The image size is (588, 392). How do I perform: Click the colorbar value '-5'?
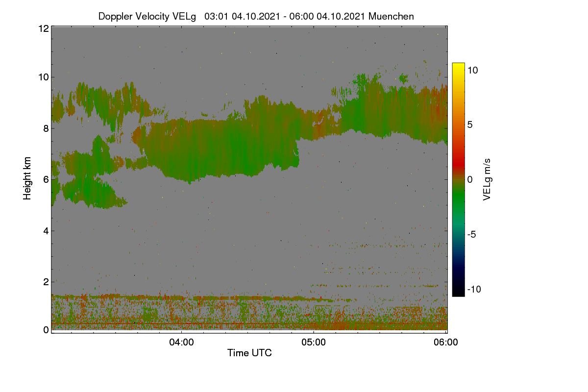[x=471, y=234]
